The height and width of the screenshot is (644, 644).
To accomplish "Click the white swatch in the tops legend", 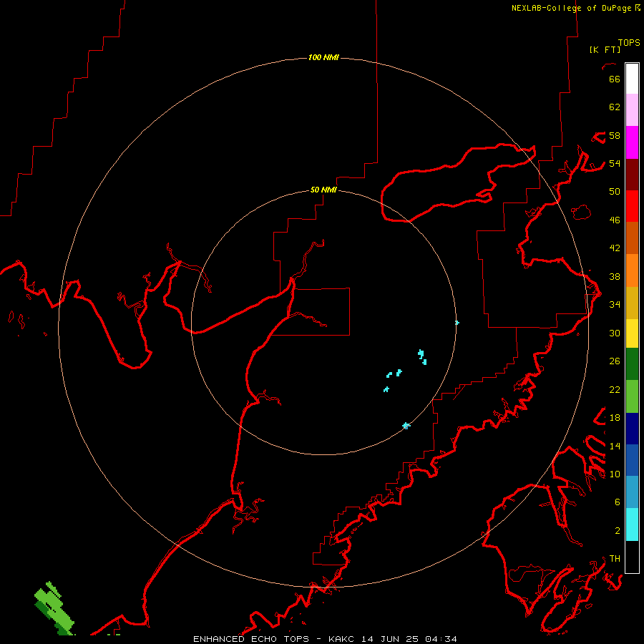I will (x=632, y=79).
